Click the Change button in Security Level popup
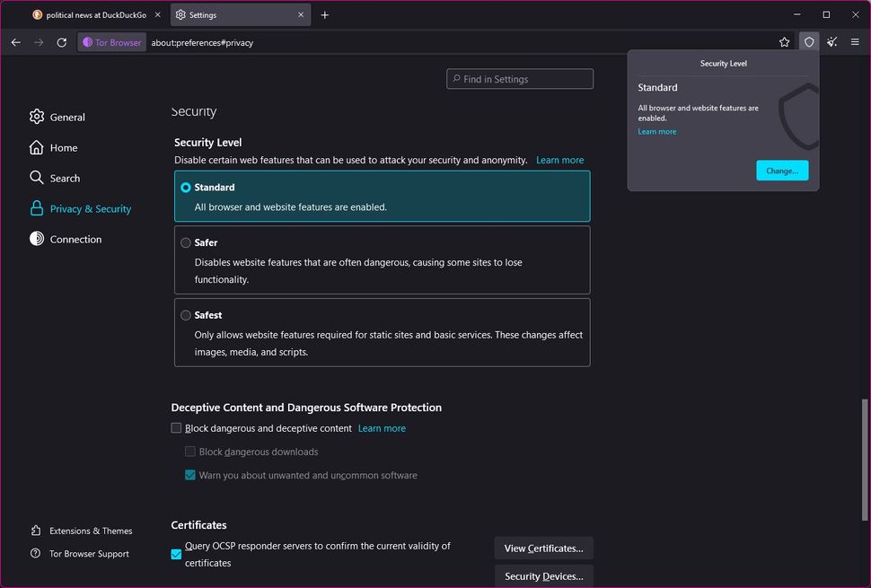Screen dimensions: 871x588 click(x=781, y=171)
